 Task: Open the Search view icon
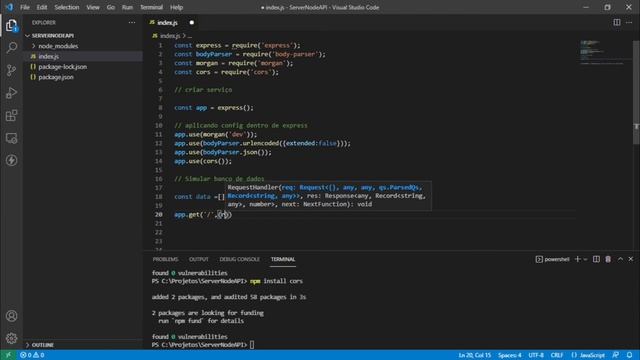pyautogui.click(x=11, y=48)
